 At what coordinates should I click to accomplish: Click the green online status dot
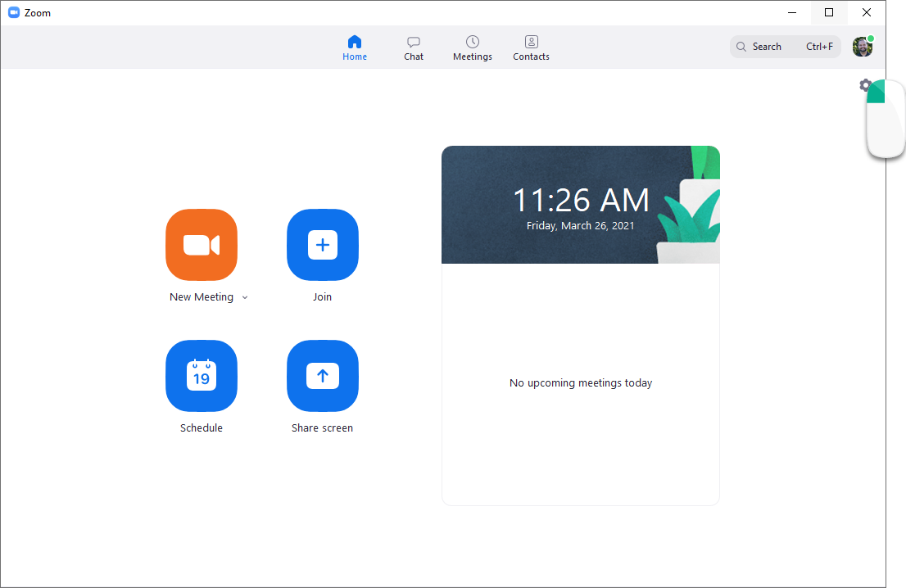click(871, 38)
